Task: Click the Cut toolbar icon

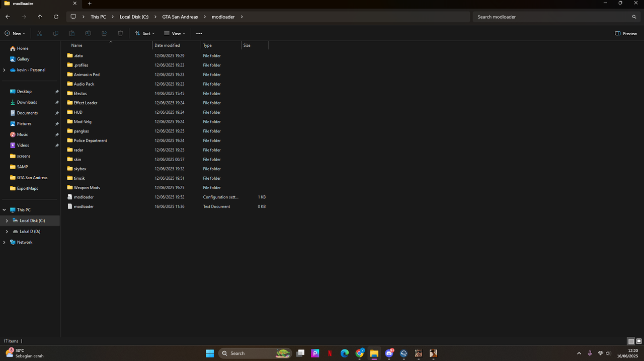Action: click(39, 33)
